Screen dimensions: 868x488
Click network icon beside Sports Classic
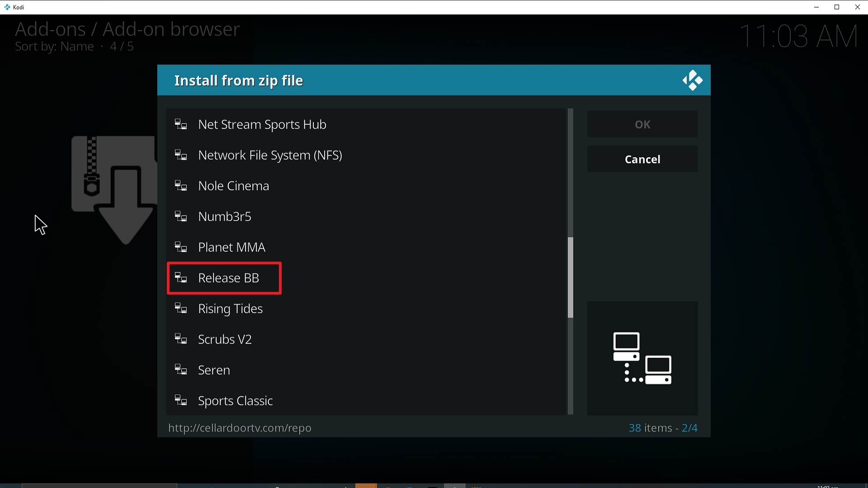click(x=181, y=401)
